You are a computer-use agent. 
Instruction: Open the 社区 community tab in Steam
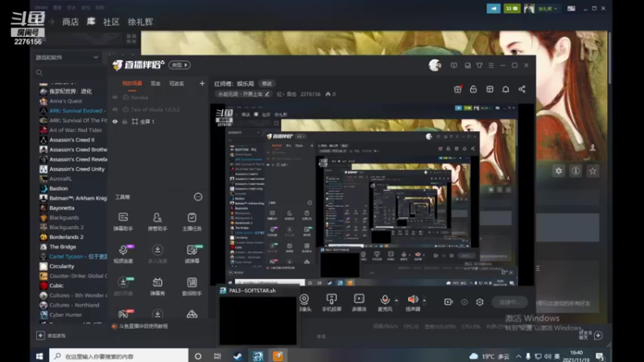[x=111, y=22]
